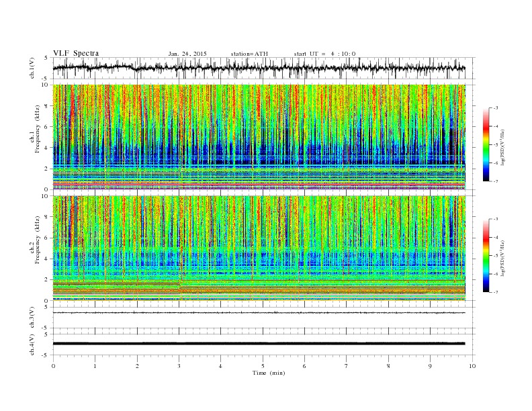The image size is (532, 411).
Task: Click the color scale bar beside ch.2 spectrogram
Action: 486,256
